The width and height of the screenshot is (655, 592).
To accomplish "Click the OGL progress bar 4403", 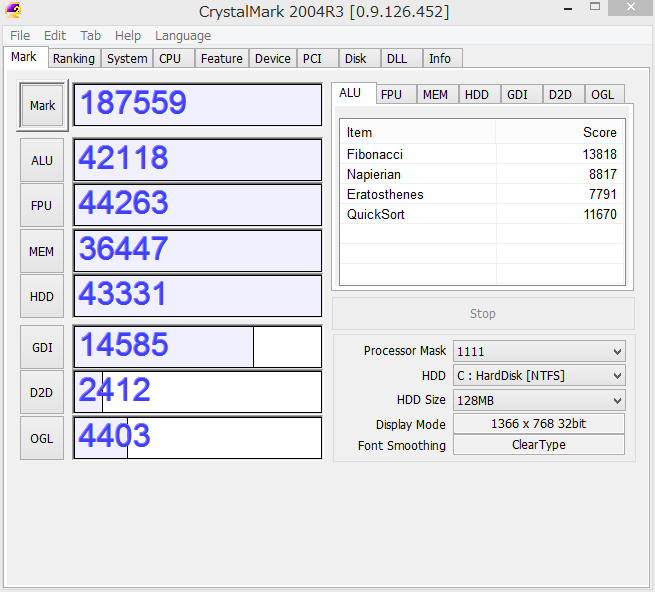I will [x=198, y=438].
